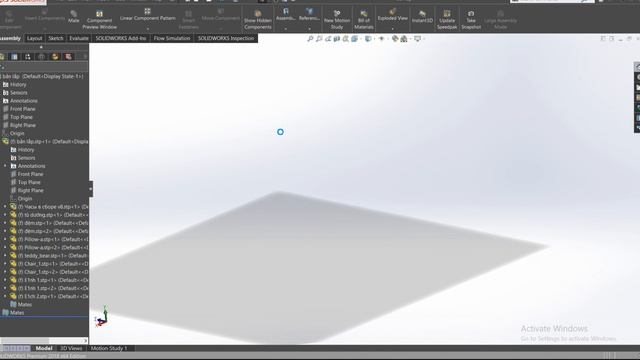The height and width of the screenshot is (360, 640).
Task: Click Update Speedpak
Action: click(447, 20)
